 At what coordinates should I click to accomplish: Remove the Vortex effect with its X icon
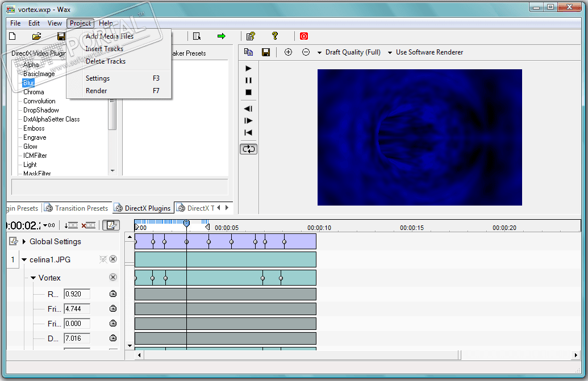coord(112,278)
